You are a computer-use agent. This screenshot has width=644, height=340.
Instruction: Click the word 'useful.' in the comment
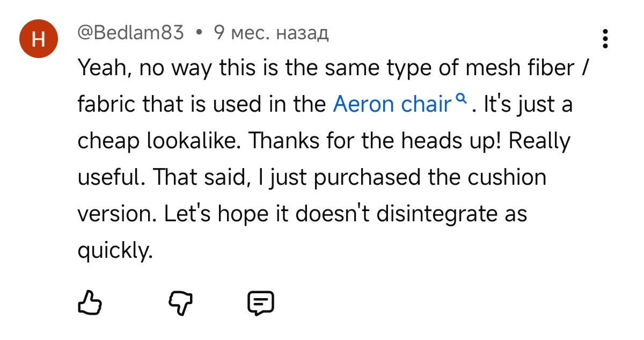pyautogui.click(x=111, y=177)
